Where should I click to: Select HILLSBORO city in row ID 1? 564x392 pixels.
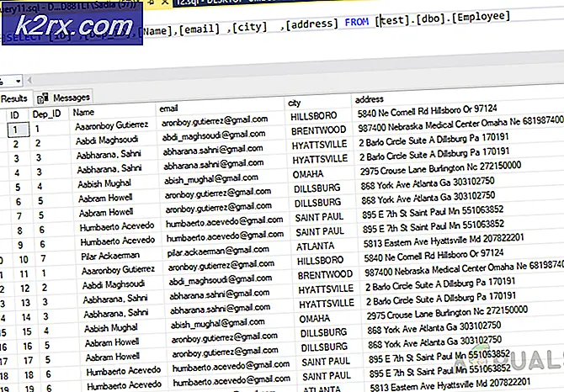pos(314,116)
